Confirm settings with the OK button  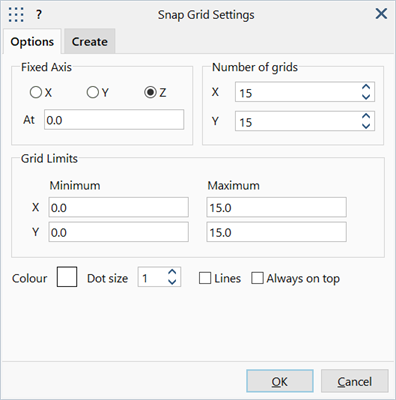point(280,381)
